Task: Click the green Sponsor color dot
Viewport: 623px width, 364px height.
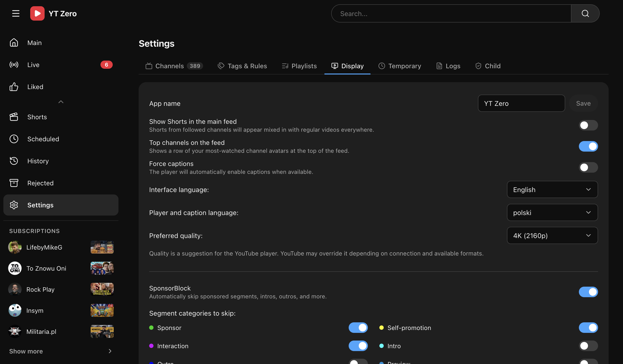Action: point(151,327)
